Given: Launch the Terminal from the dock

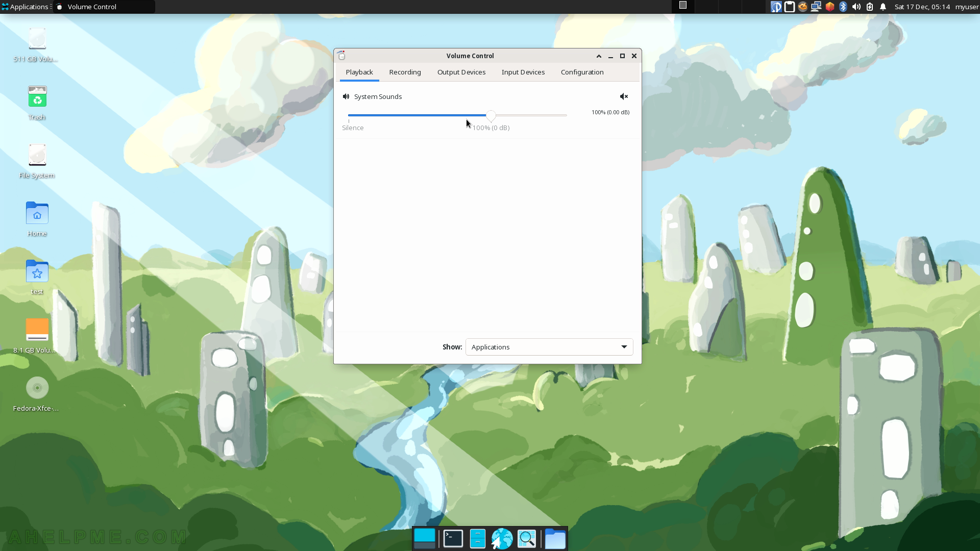Looking at the screenshot, I should [453, 539].
